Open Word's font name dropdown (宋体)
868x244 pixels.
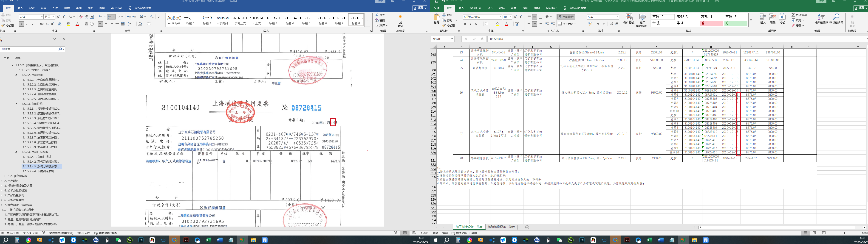pyautogui.click(x=42, y=17)
